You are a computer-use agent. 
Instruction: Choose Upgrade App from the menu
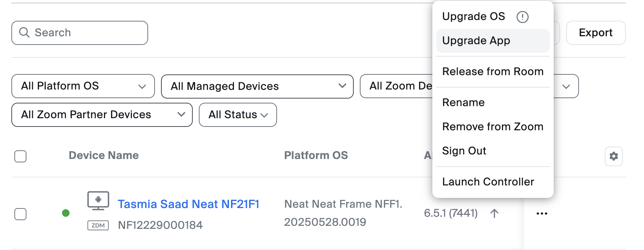[476, 40]
